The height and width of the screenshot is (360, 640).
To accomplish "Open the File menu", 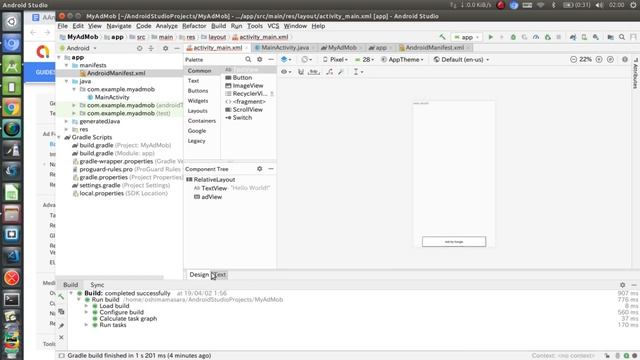I will point(62,26).
